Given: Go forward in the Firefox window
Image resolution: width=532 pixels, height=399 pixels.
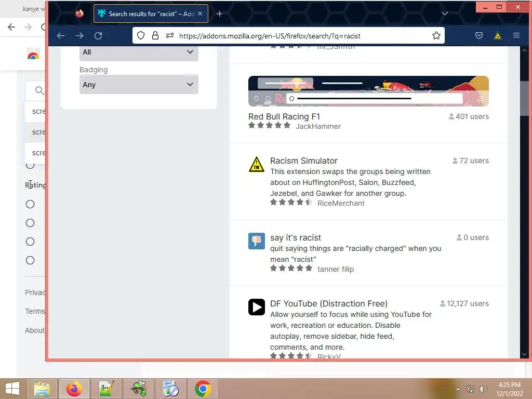Looking at the screenshot, I should coord(79,36).
